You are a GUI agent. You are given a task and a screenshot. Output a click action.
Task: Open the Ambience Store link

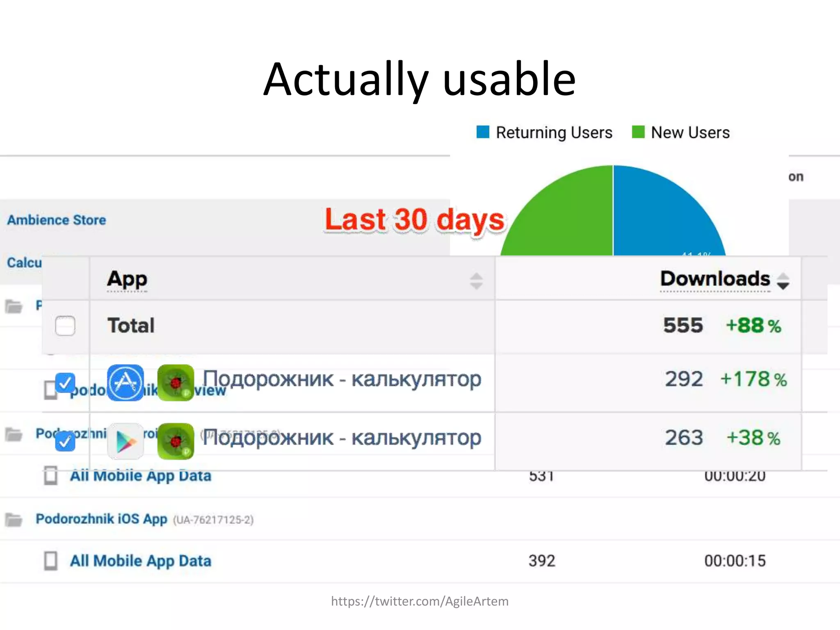[57, 220]
